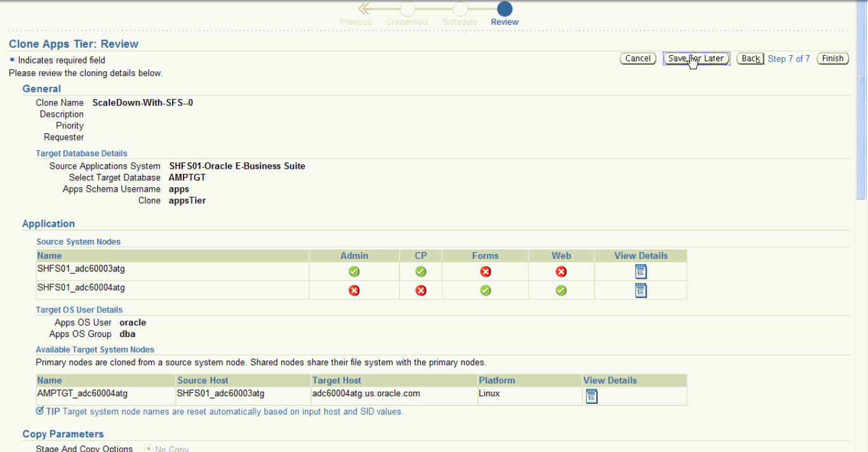The width and height of the screenshot is (868, 452).
Task: Open View Details for SHFS01_adc60004atg node
Action: [641, 290]
